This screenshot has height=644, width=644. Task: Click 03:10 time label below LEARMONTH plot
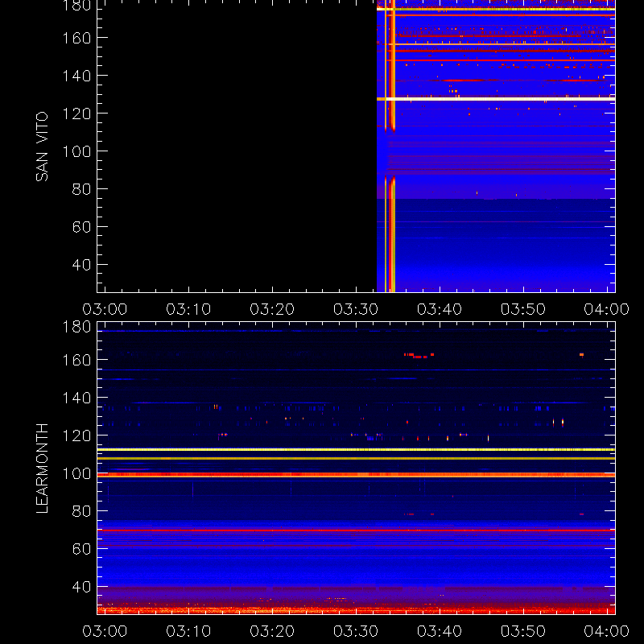(188, 631)
